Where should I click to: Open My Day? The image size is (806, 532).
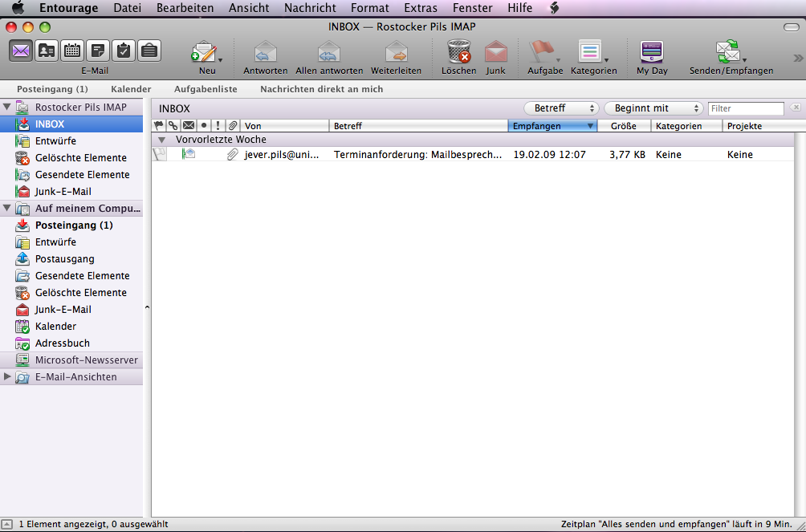(x=652, y=51)
